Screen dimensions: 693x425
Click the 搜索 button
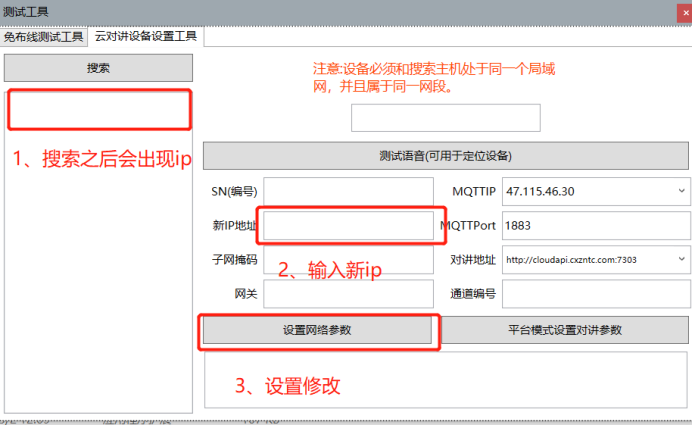[98, 68]
